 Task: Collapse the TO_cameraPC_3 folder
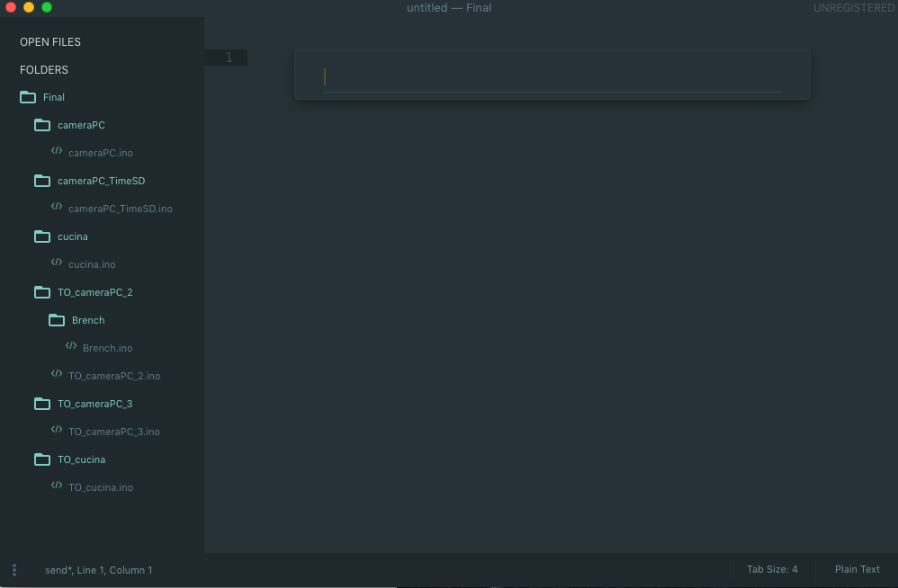click(94, 404)
